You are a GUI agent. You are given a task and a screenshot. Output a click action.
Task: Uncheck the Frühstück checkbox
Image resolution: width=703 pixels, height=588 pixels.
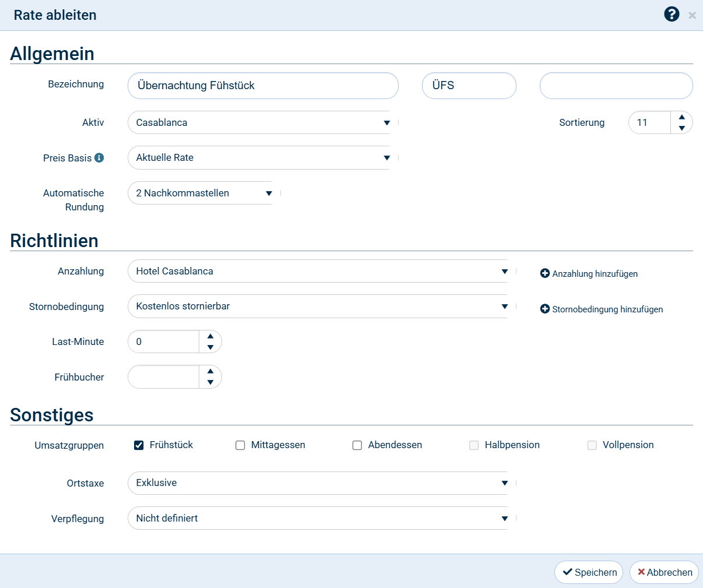coord(139,445)
